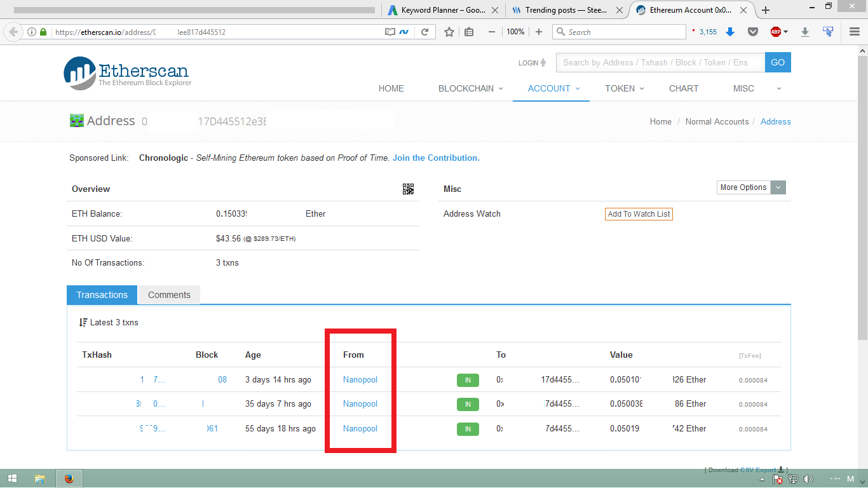Click the QR code icon in Overview
868x488 pixels.
point(408,189)
